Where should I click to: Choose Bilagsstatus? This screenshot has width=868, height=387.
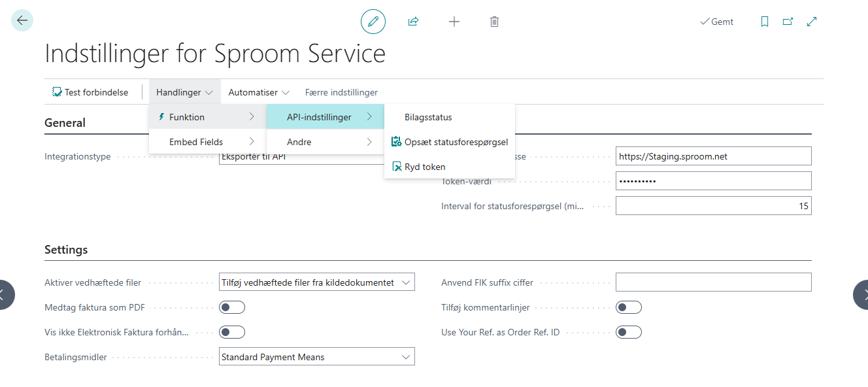click(x=450, y=117)
